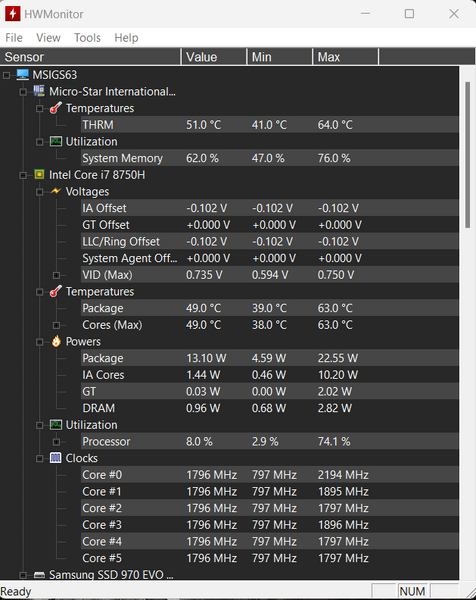
Task: Select the GT power row
Action: [x=270, y=391]
